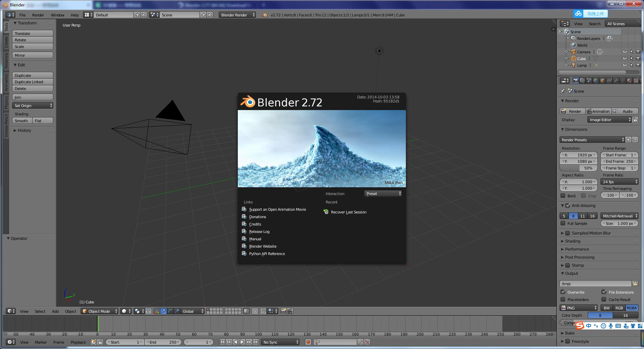Open the Material properties tab (sphere icon)
The image size is (644, 349).
point(629,81)
